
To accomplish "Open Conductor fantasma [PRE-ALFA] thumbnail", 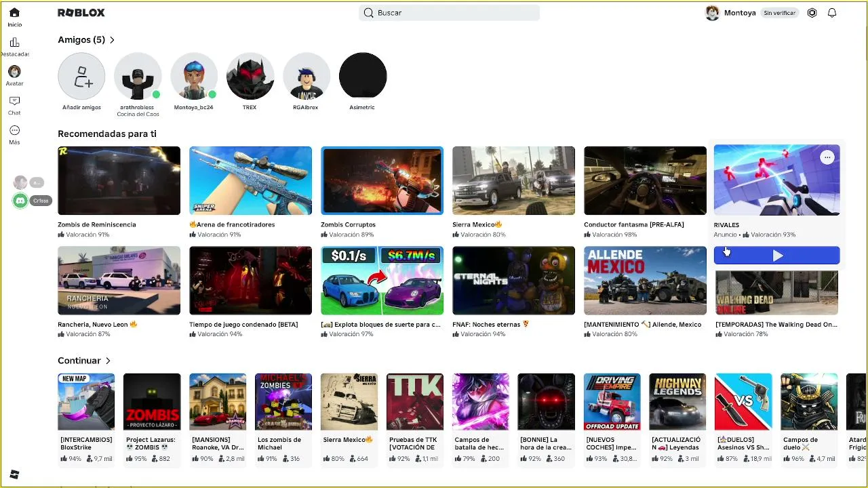I will tap(645, 180).
